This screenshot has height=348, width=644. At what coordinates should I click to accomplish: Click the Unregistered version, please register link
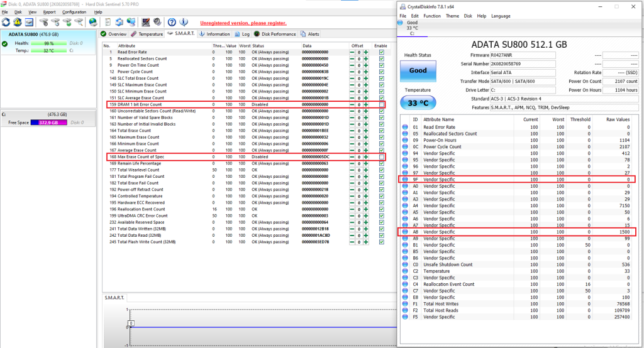coord(243,23)
